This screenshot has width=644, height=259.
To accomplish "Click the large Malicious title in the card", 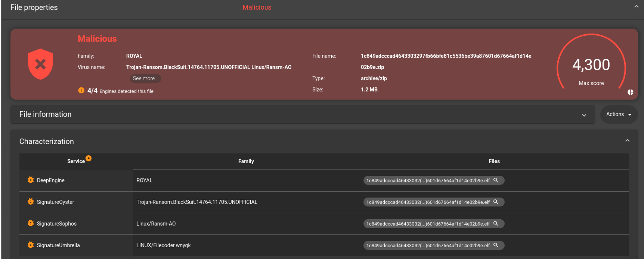I will tap(97, 39).
